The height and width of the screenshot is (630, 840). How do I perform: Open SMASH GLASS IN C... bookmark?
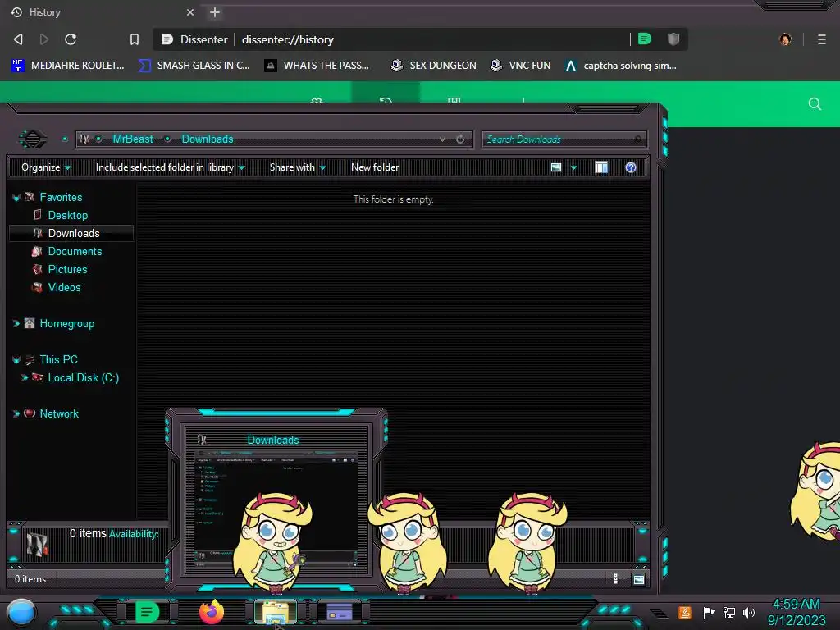[194, 66]
